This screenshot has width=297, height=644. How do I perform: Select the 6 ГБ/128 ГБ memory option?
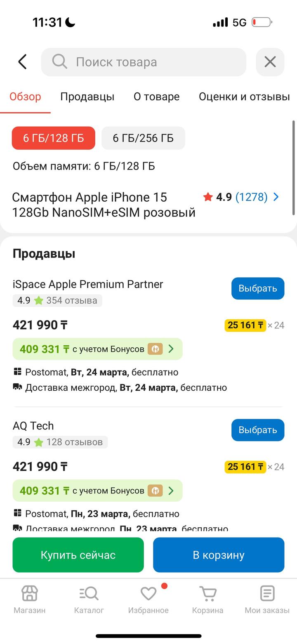(x=53, y=138)
